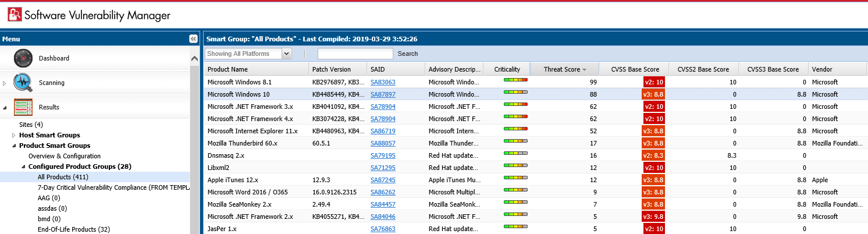Select End-Of-Life Products (32) group
The width and height of the screenshot is (868, 234).
tap(73, 229)
